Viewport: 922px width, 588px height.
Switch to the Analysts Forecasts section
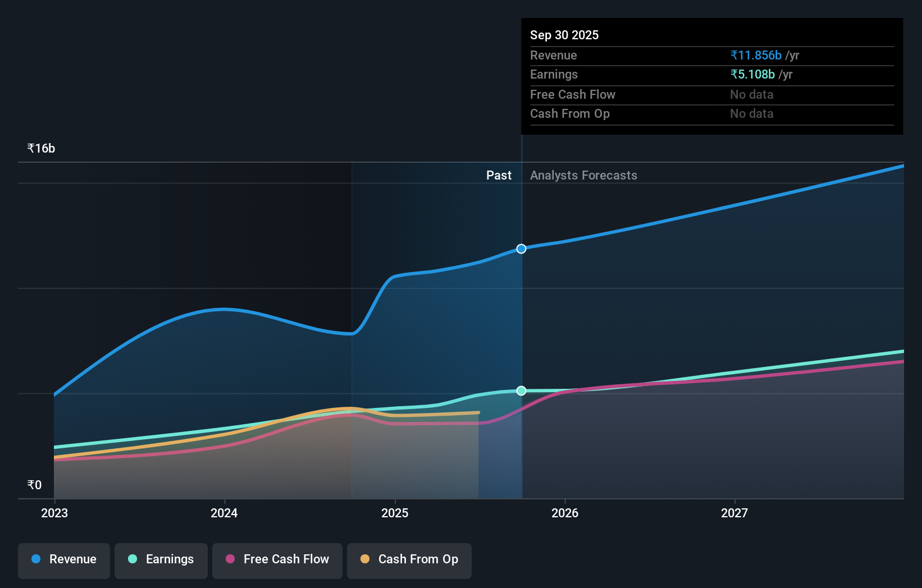(583, 175)
